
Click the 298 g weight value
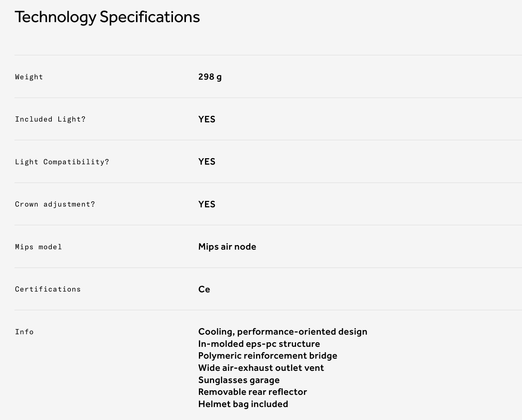coord(210,77)
